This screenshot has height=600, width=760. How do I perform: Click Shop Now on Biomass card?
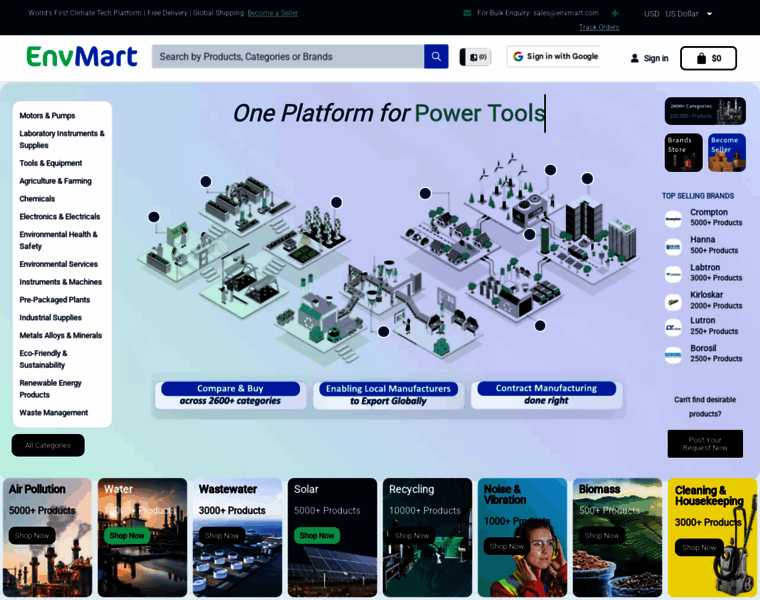coord(602,536)
